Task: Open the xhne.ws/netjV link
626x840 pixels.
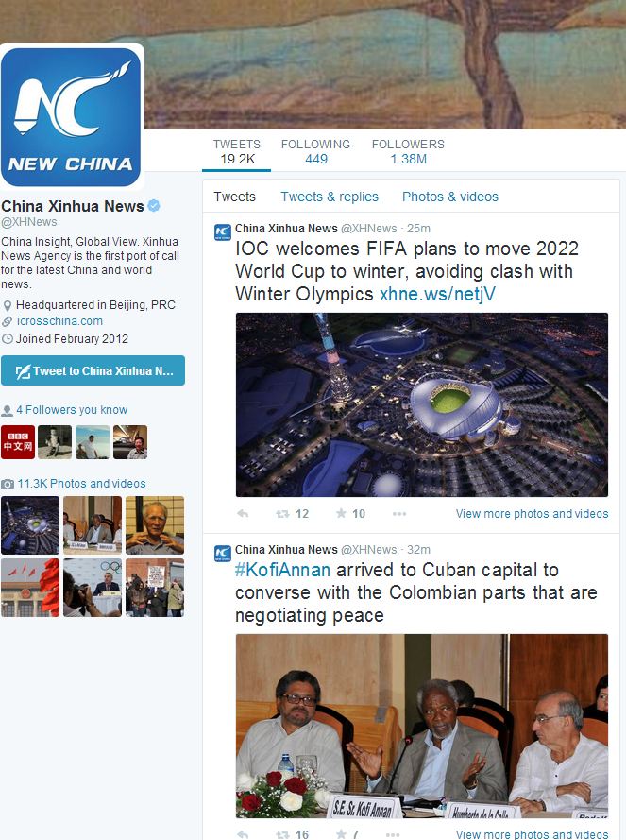Action: (437, 294)
